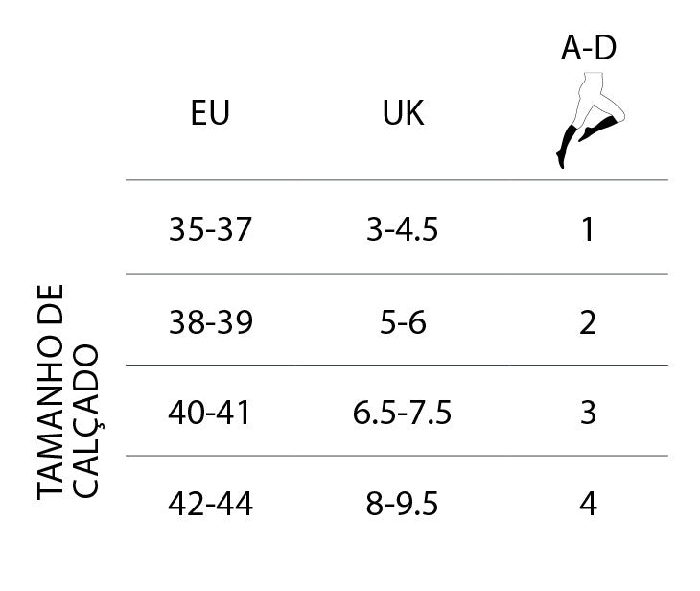
Task: Click the divider line below the header row
Action: (397, 180)
